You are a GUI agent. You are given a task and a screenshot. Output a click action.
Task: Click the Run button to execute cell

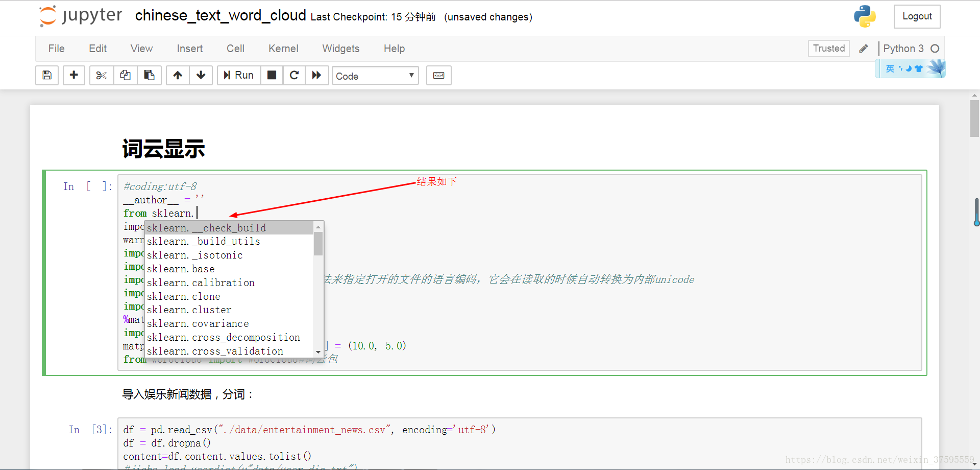(x=238, y=75)
